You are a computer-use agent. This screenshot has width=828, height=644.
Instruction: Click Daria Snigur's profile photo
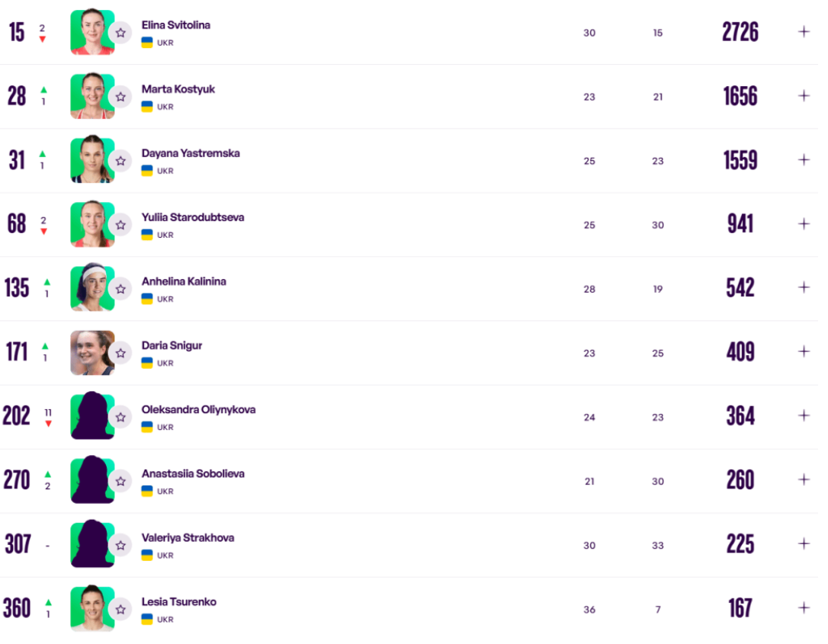[92, 353]
